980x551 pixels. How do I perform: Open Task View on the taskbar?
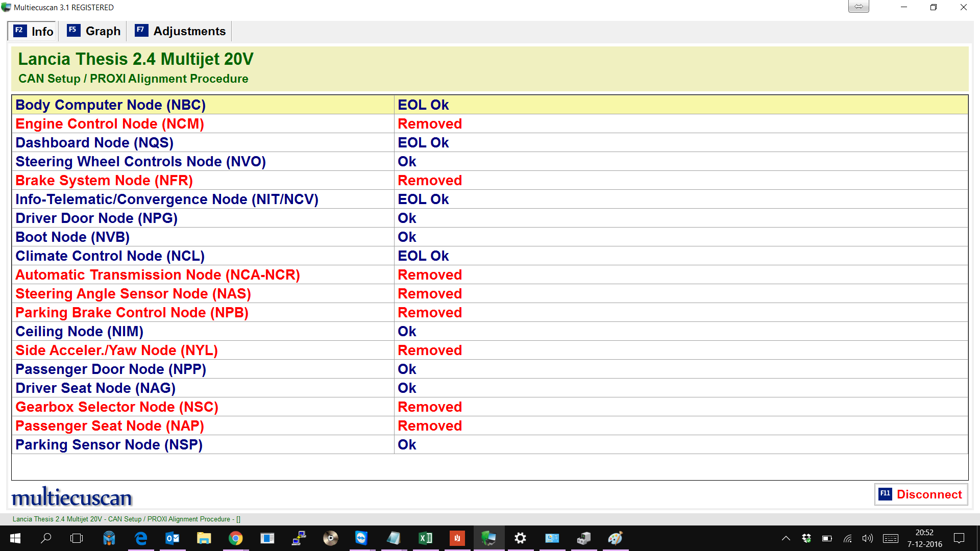click(77, 538)
